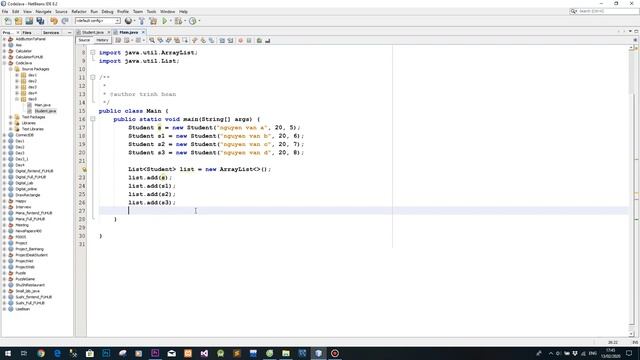Switch to the Files panel tab
Image resolution: width=640 pixels, height=360 pixels.
[27, 32]
